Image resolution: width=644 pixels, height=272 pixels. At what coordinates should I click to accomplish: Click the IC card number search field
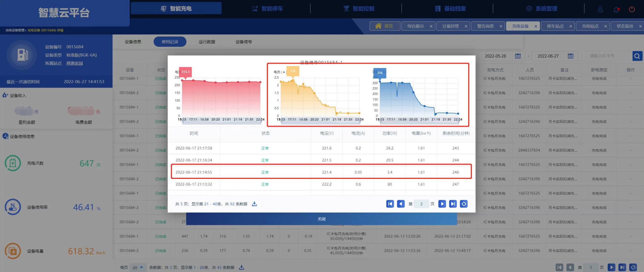606,56
